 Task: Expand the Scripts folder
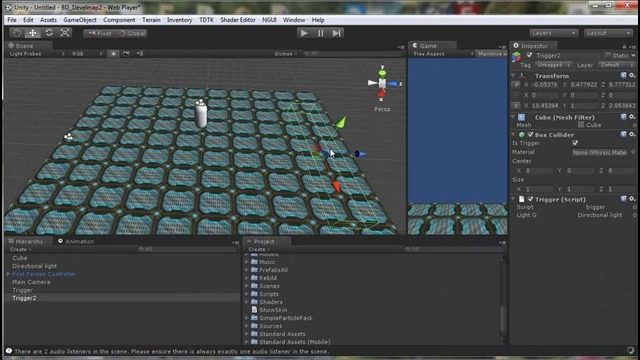pyautogui.click(x=247, y=294)
